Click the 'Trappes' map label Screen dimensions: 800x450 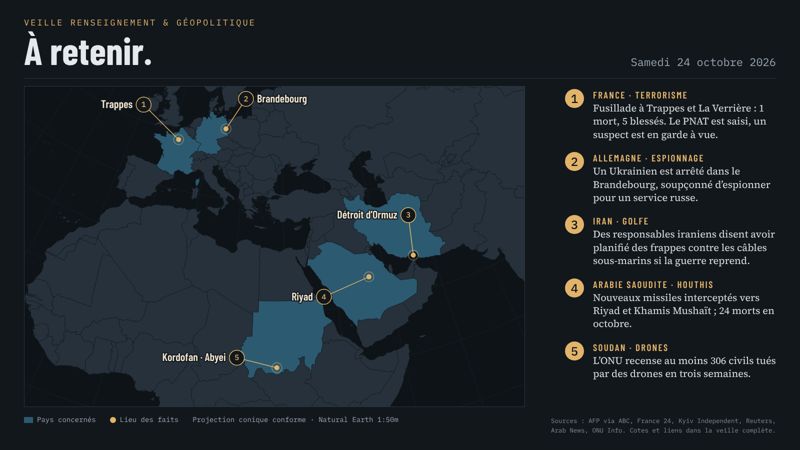[x=116, y=105]
